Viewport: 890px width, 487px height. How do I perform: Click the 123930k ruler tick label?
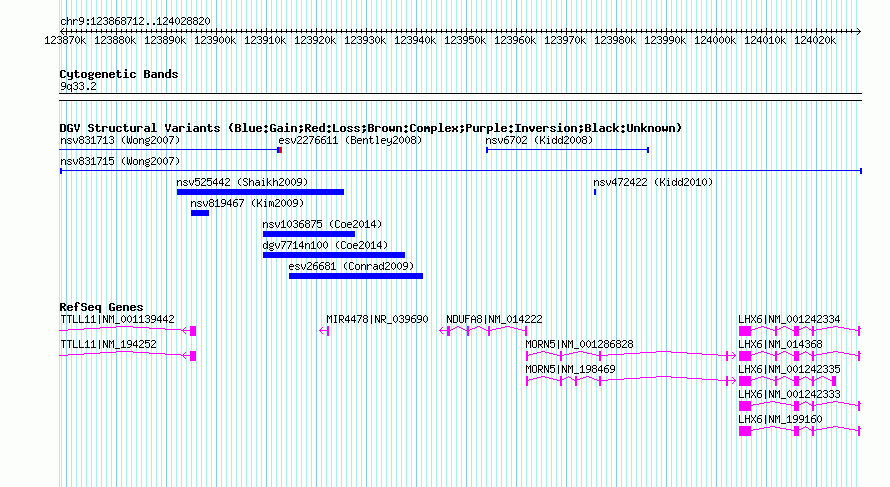[365, 40]
